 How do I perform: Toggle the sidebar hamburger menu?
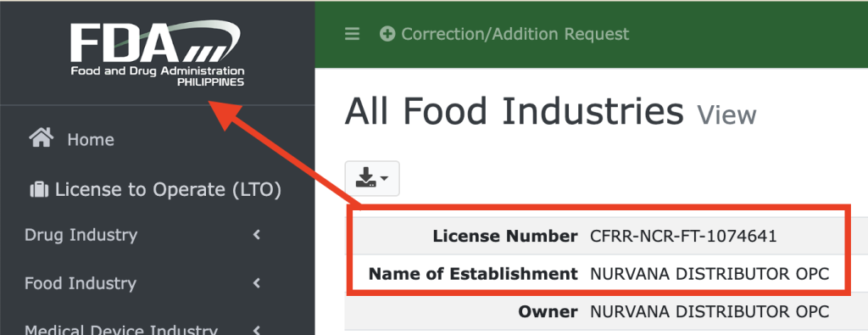(x=352, y=34)
